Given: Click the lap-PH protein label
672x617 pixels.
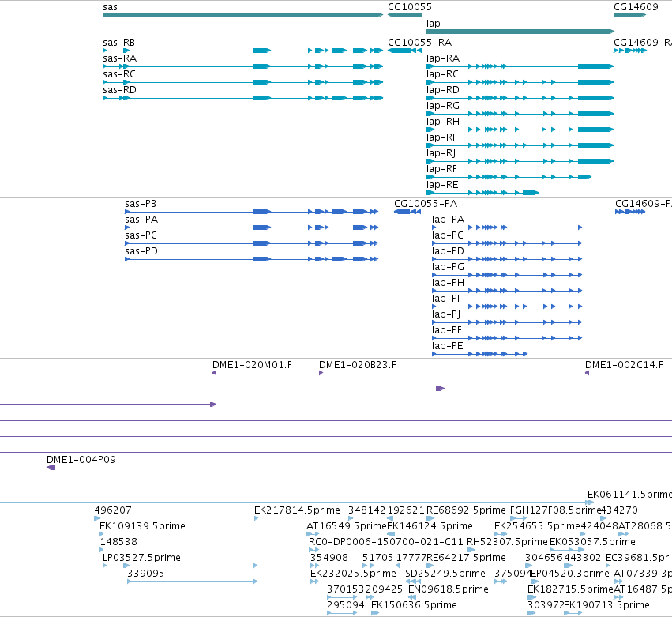Looking at the screenshot, I should click(x=448, y=283).
